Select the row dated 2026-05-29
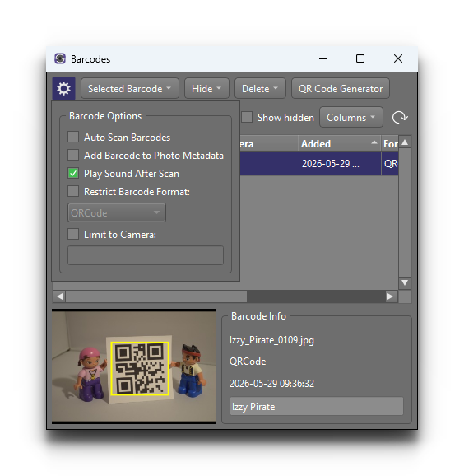The image size is (464, 476). click(x=319, y=164)
